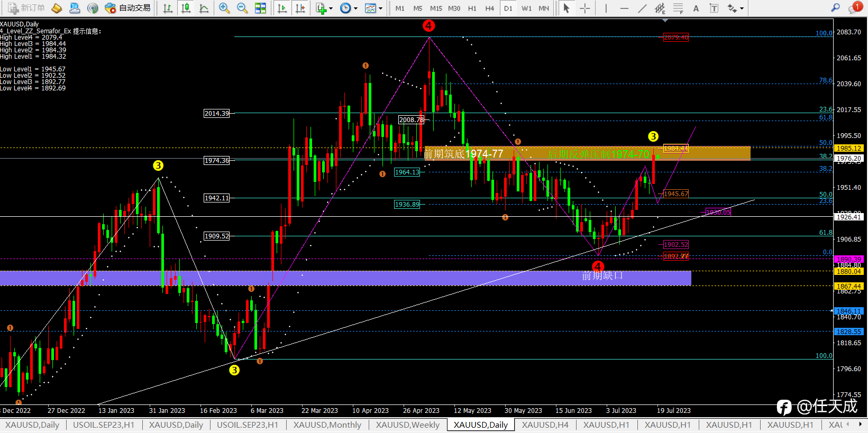Select the text (A) tool
Viewport: 868px width, 433px height.
click(696, 8)
